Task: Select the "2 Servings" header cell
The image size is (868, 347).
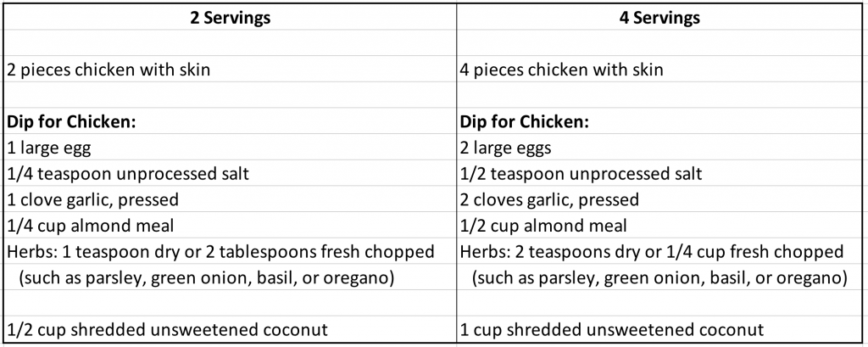Action: [231, 17]
